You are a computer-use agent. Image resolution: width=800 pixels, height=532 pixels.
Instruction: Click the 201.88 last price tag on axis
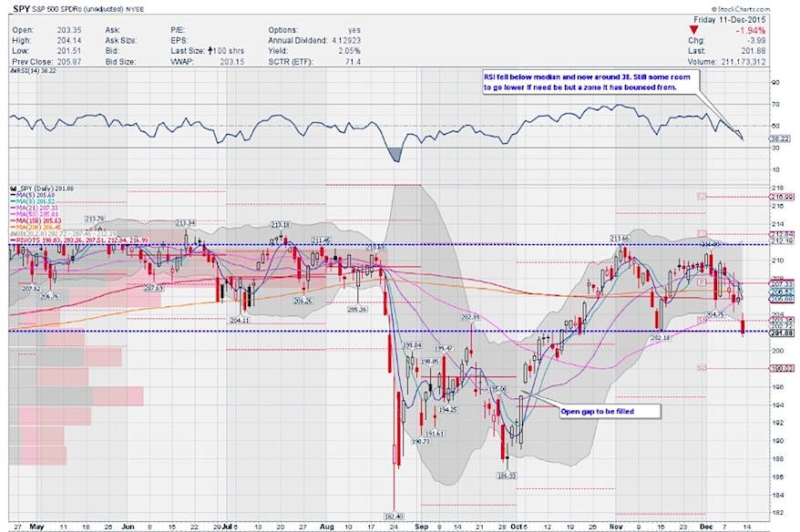pos(781,333)
